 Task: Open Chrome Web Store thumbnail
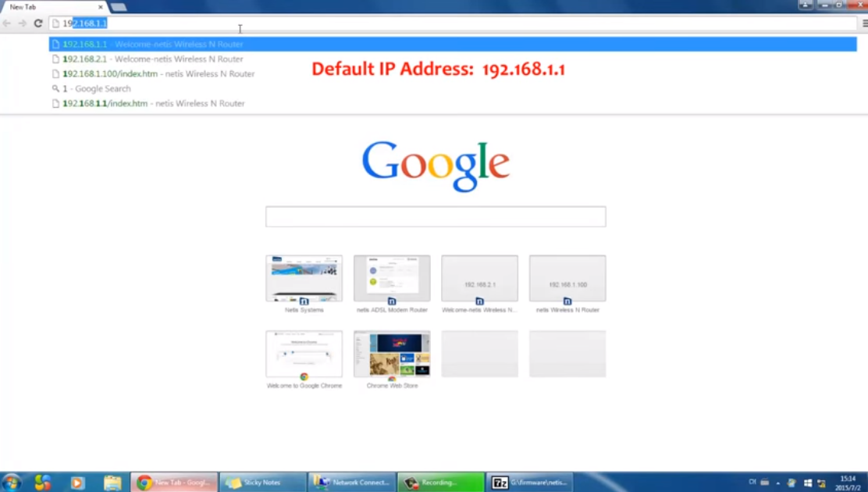tap(392, 354)
